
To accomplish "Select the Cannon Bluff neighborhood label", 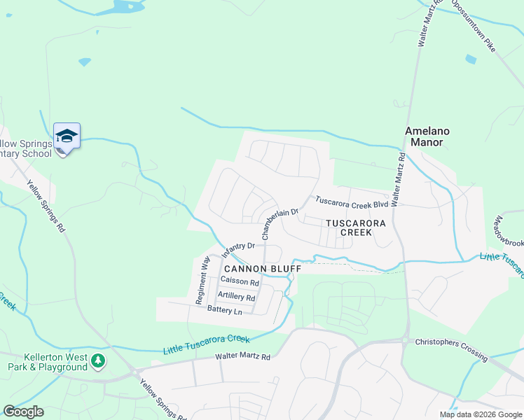I will 263,269.
